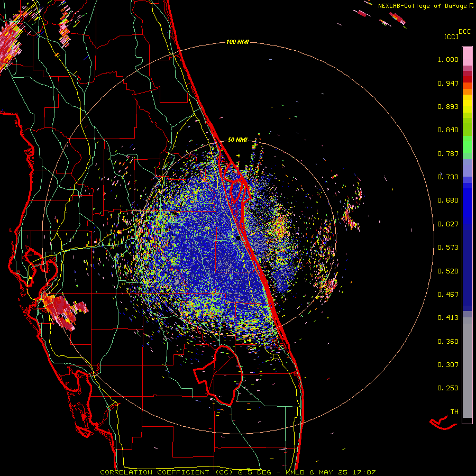
Task: Click the 50 NMI range ring label
Action: tap(237, 140)
